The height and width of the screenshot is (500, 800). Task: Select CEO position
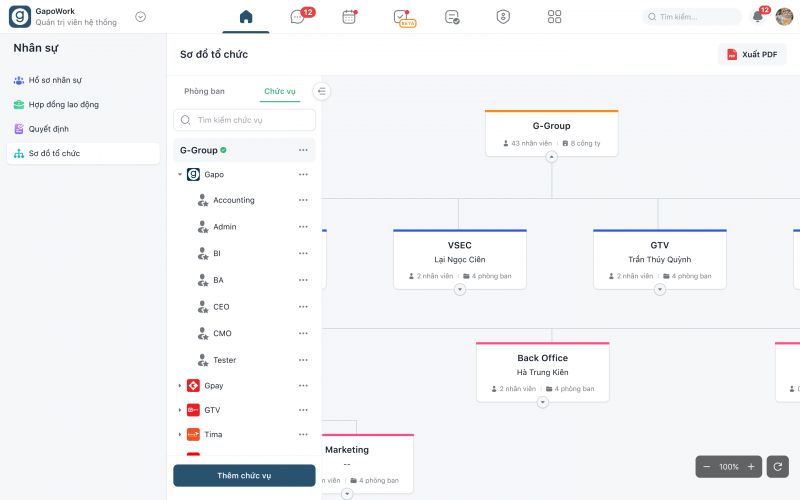pos(221,307)
